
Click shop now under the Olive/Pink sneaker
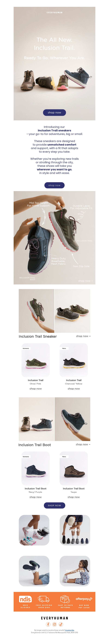point(36,388)
